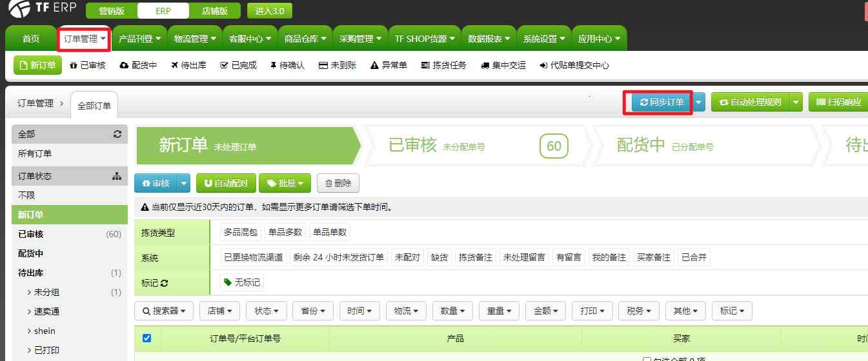Open 代贴单提交中心 item

574,65
